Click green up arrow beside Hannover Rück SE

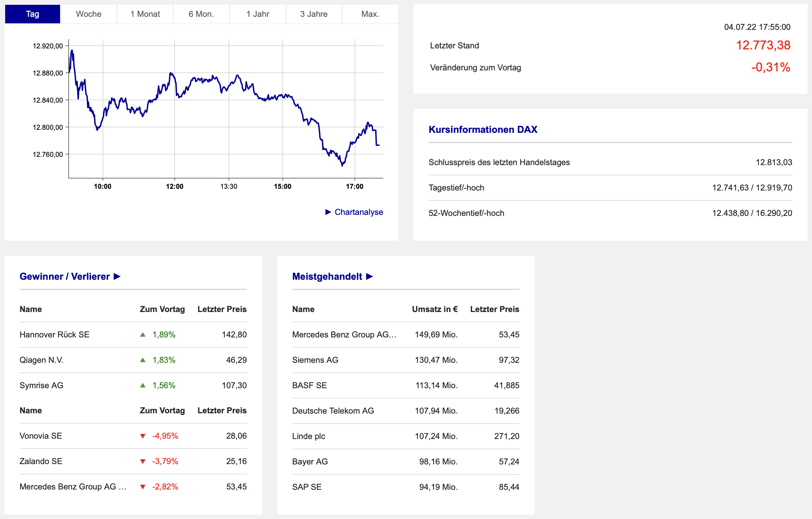pos(143,335)
